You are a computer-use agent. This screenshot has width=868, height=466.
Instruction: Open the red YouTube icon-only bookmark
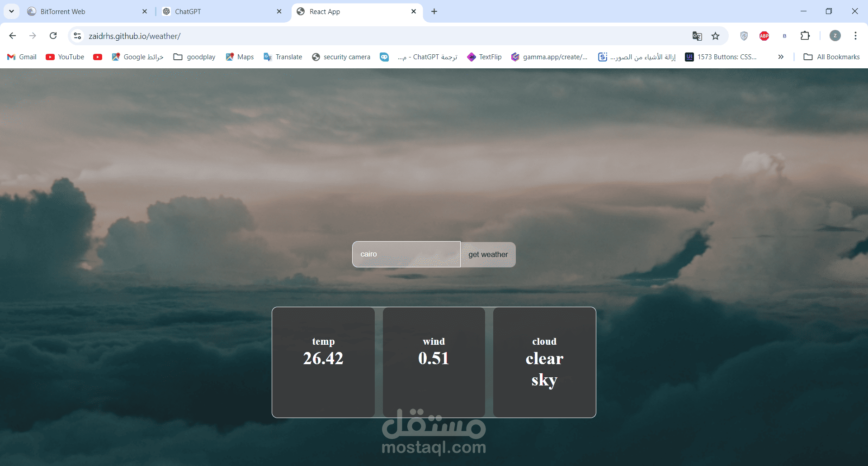point(98,57)
